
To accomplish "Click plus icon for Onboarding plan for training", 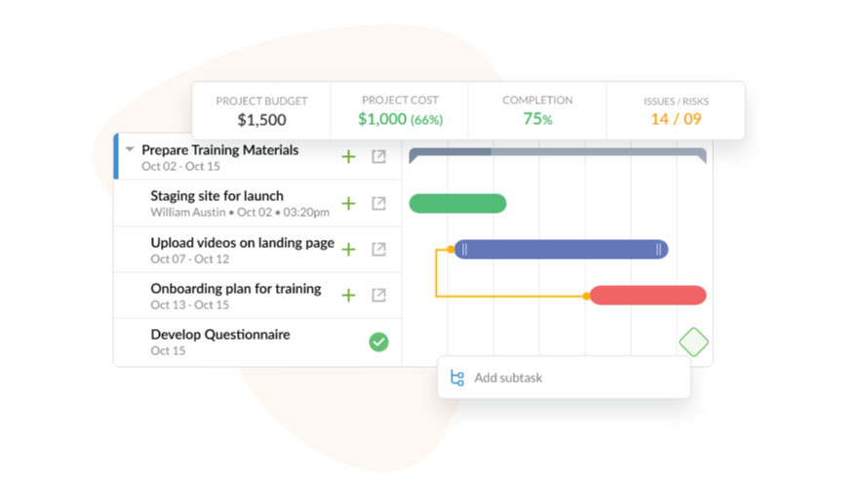I will coord(348,296).
